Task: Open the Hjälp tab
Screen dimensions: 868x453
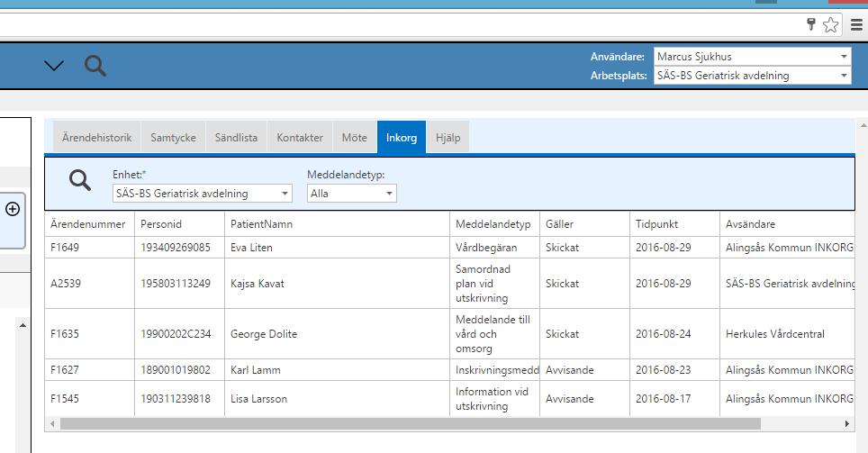Action: point(448,137)
